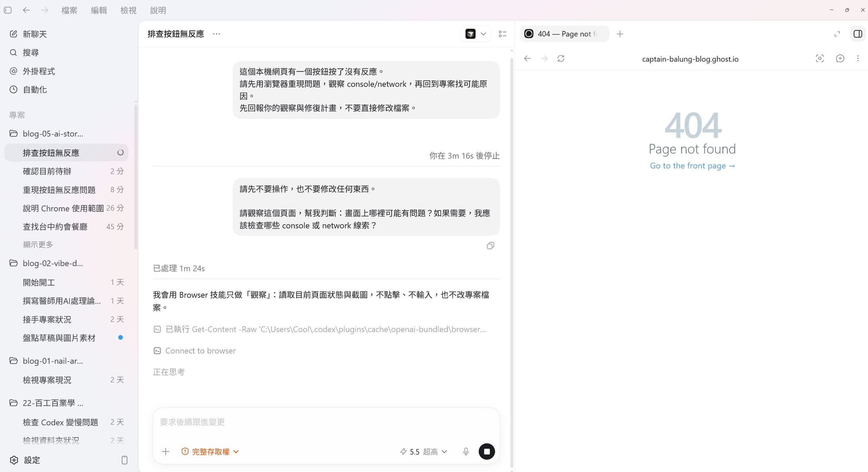The height and width of the screenshot is (472, 868).
Task: Open 說明 menu
Action: pos(158,10)
